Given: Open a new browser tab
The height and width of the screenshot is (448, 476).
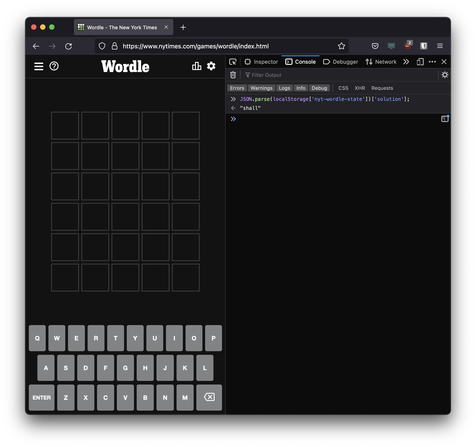Looking at the screenshot, I should 183,27.
